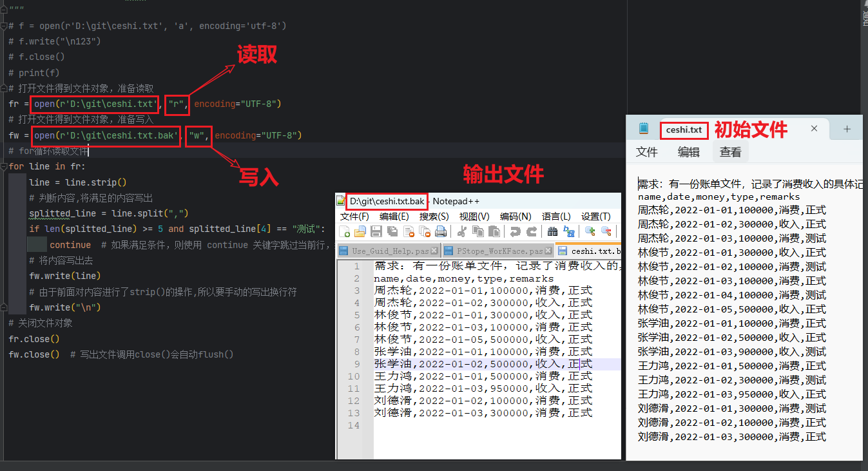
Task: Open the 语言(L) menu in Notepad++
Action: click(x=557, y=216)
